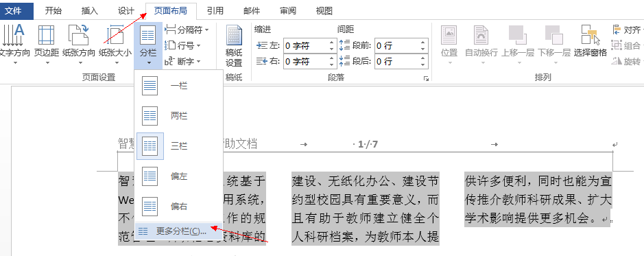
Task: Switch to the 审阅 ribbon tab
Action: pyautogui.click(x=288, y=11)
